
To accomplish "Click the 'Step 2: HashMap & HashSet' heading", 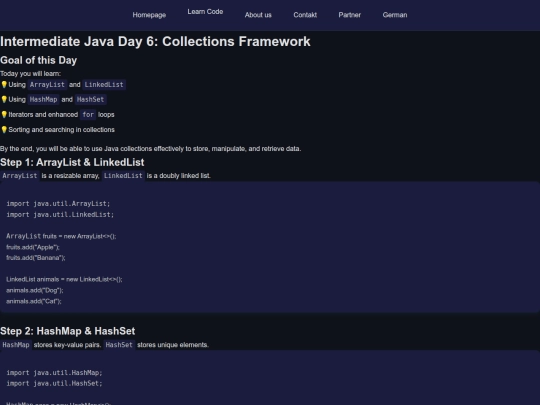I will (68, 331).
